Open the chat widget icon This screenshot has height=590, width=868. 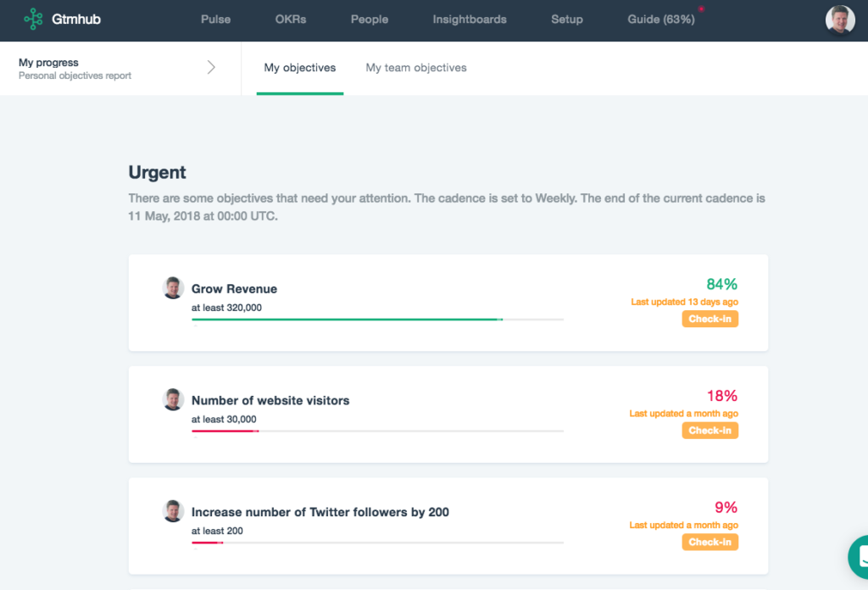pyautogui.click(x=860, y=557)
